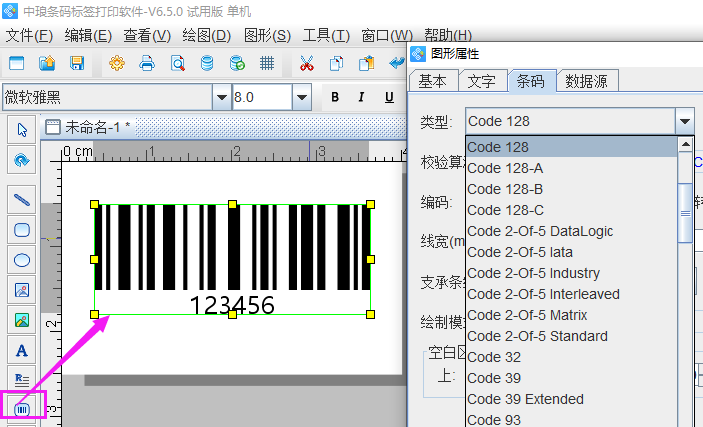Switch to the 基本 tab

point(434,81)
